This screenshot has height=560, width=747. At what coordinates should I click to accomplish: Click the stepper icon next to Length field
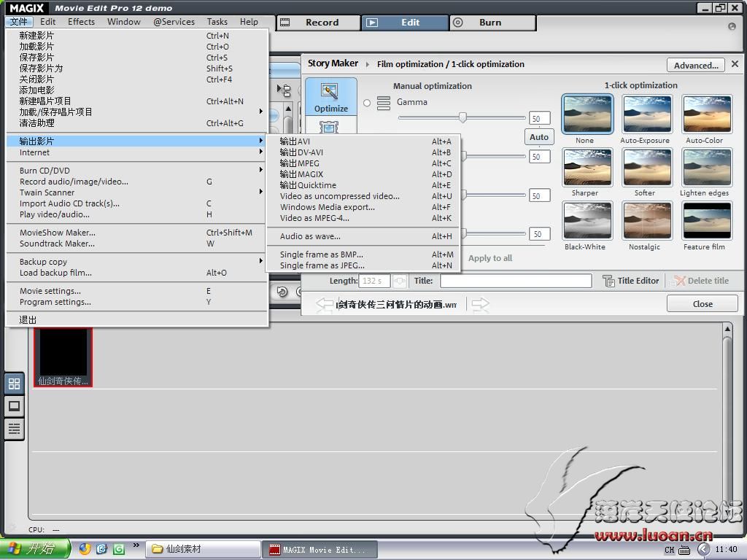tap(400, 281)
